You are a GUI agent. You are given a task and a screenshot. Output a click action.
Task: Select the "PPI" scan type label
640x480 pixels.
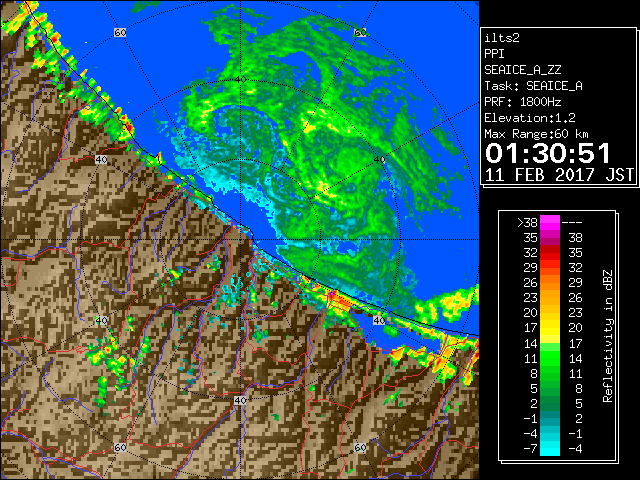[494, 54]
